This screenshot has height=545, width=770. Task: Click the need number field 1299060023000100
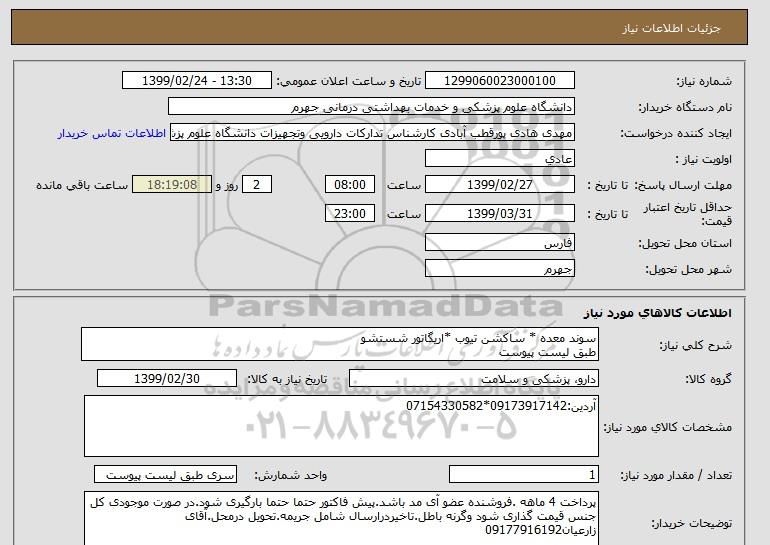(499, 81)
